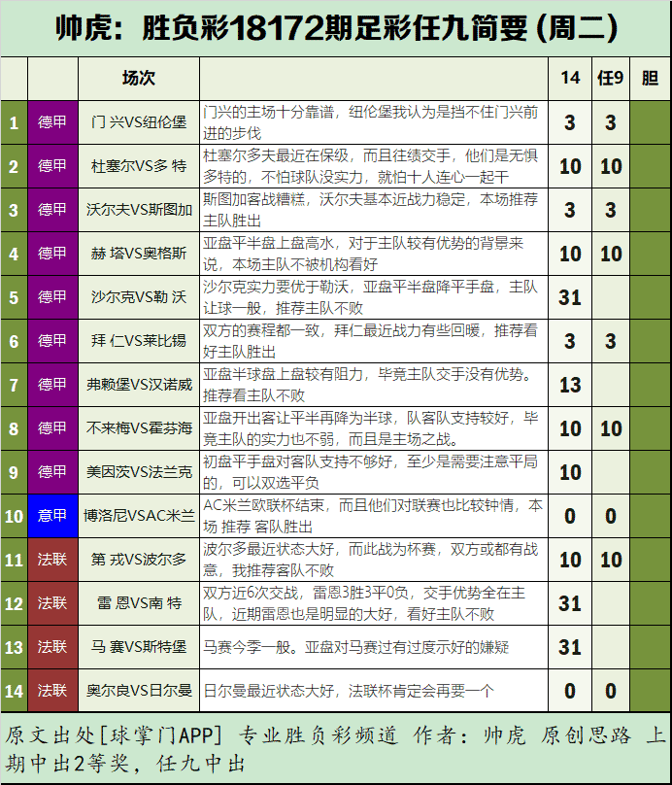
Task: Click the 14 column value 10 for 美因茨VS法兰克
Action: point(570,472)
